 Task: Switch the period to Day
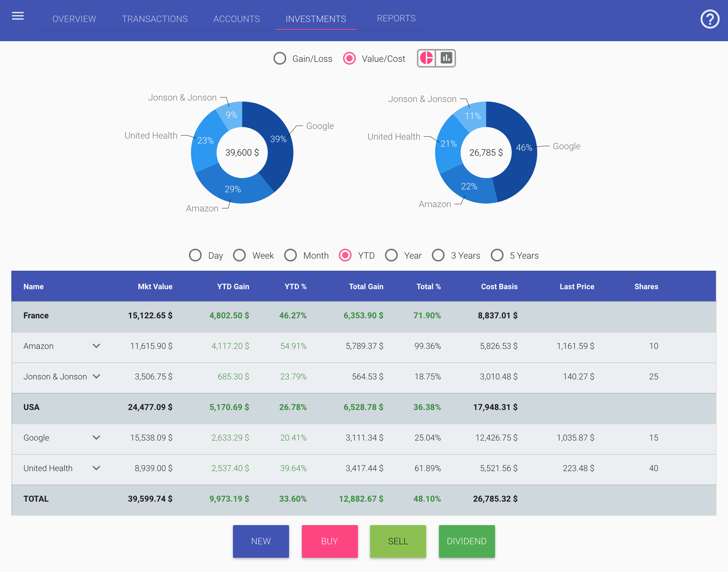[195, 255]
